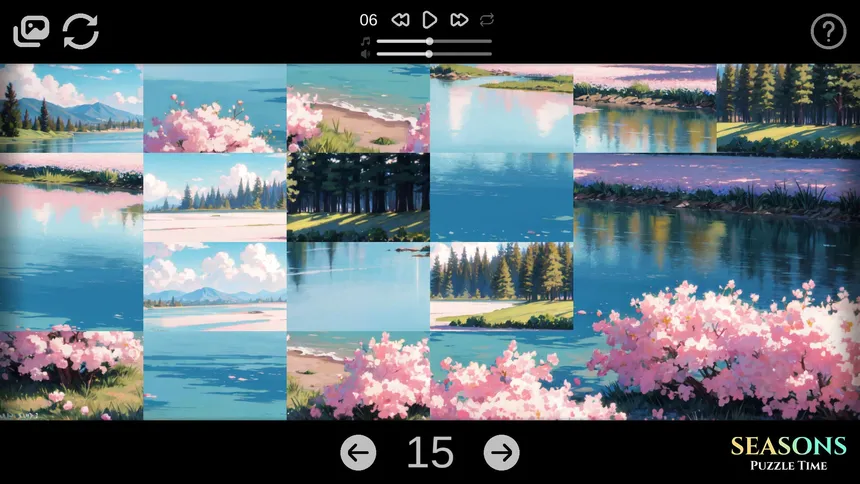
Task: Open the image gallery icon
Action: [31, 31]
